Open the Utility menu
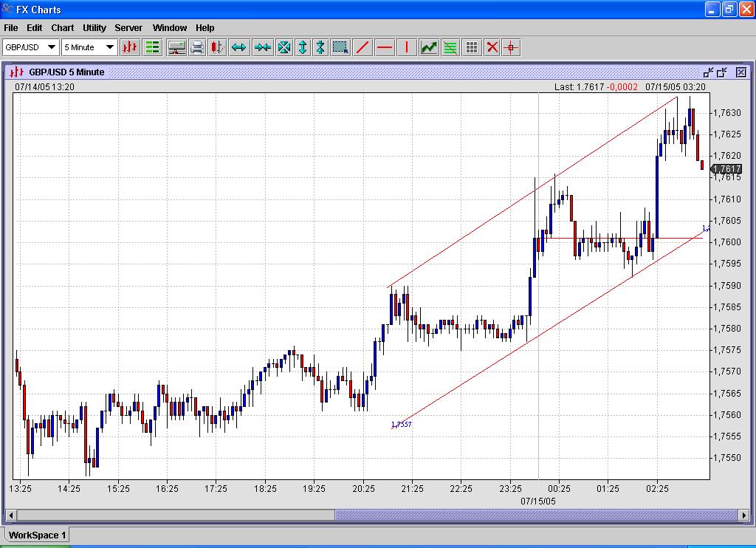 tap(94, 28)
